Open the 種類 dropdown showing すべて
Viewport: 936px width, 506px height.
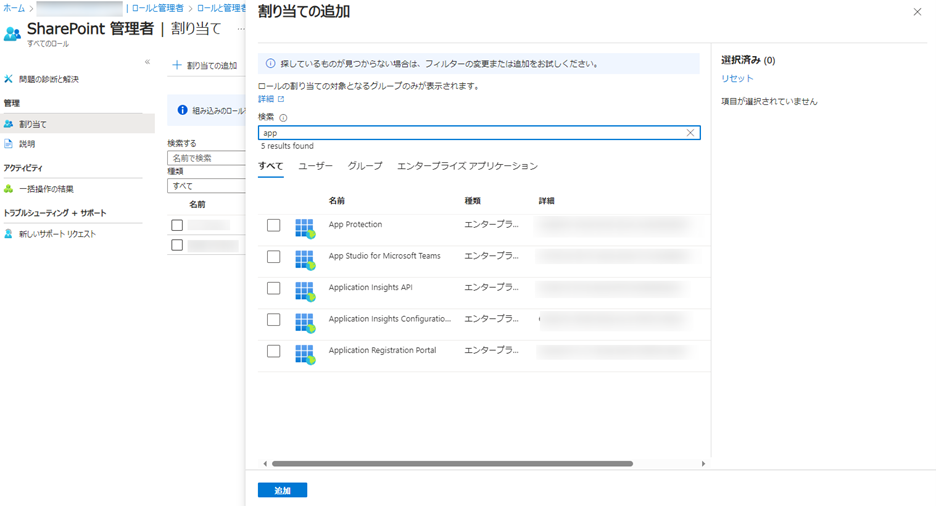pyautogui.click(x=207, y=186)
